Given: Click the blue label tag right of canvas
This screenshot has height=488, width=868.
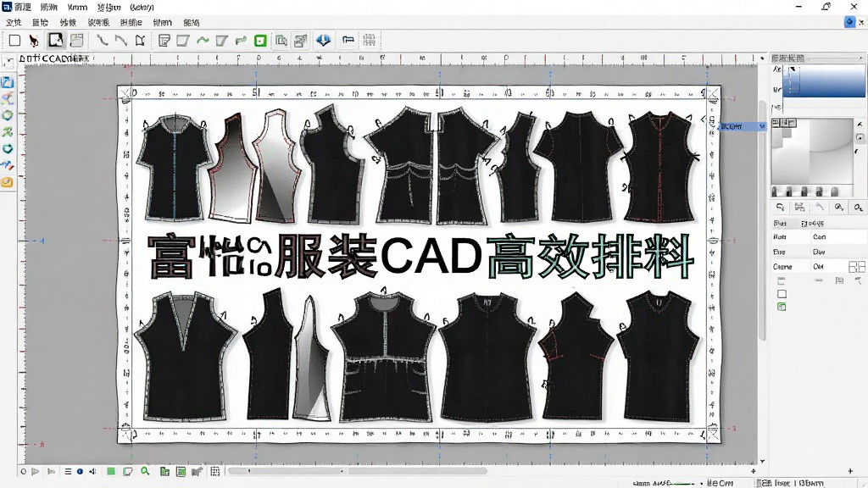Looking at the screenshot, I should pos(742,127).
